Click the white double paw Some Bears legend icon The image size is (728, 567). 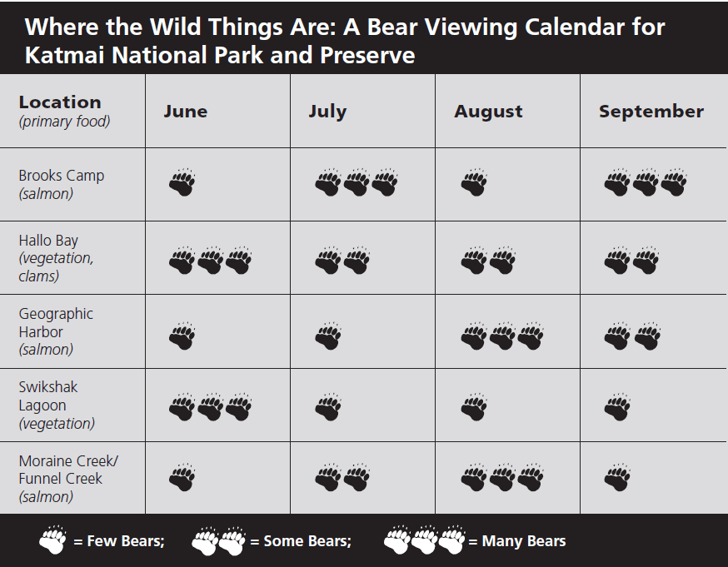[219, 540]
